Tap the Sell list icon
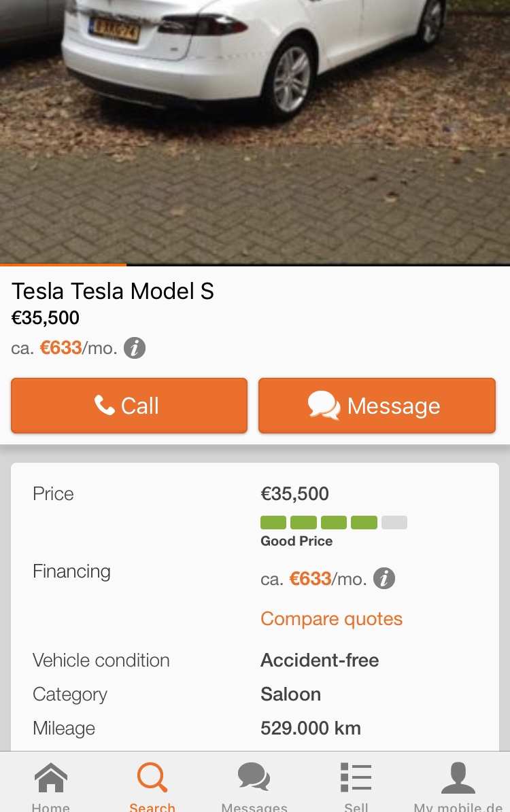Viewport: 510px width, 812px height. tap(356, 779)
